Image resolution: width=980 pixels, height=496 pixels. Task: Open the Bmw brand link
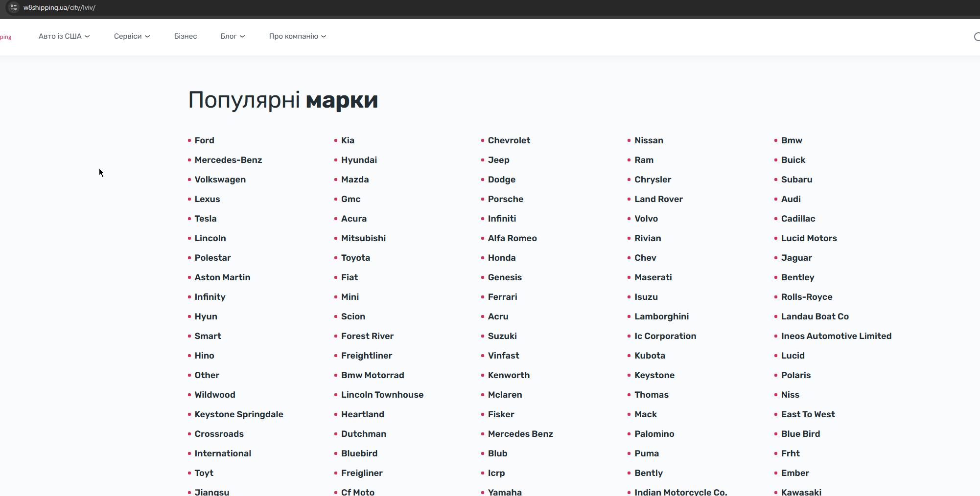pyautogui.click(x=792, y=140)
